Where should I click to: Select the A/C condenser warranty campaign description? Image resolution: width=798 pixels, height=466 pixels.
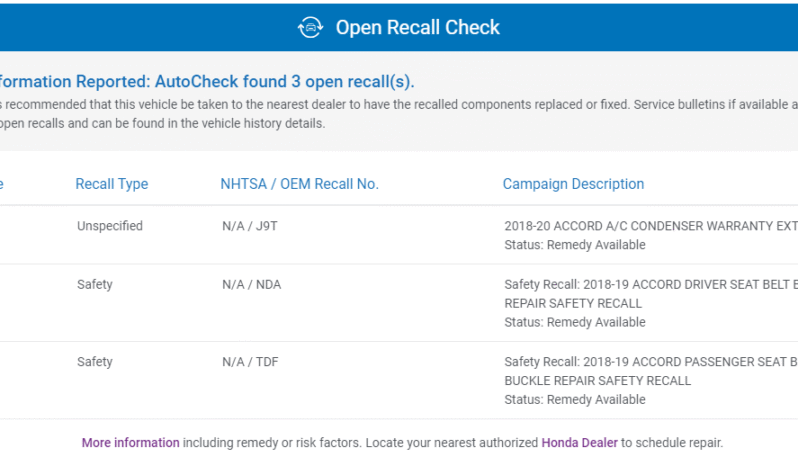(x=650, y=226)
